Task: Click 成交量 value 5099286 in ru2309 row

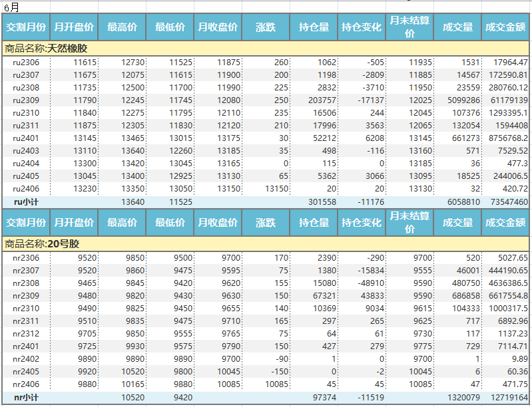Action: pyautogui.click(x=463, y=100)
